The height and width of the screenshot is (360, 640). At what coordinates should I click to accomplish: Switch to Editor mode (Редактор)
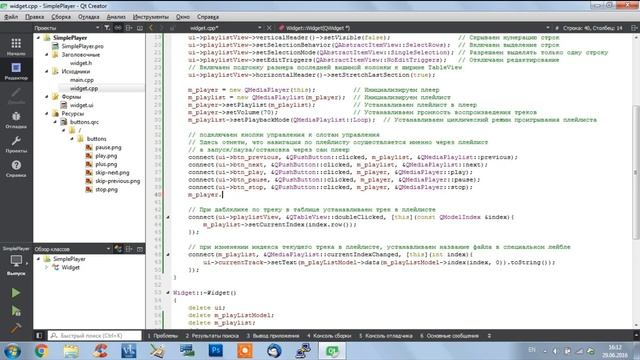tap(16, 71)
